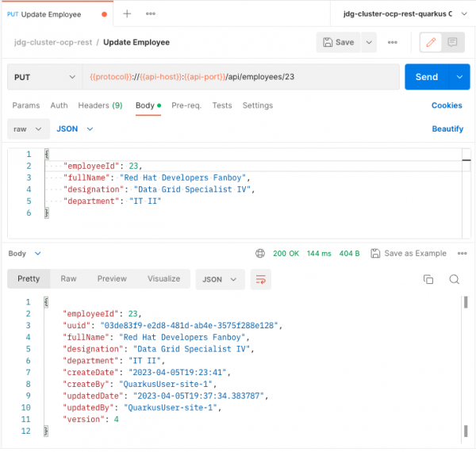Screen dimensions: 476x452
Task: Open the Pre-req. tab
Action: click(187, 105)
